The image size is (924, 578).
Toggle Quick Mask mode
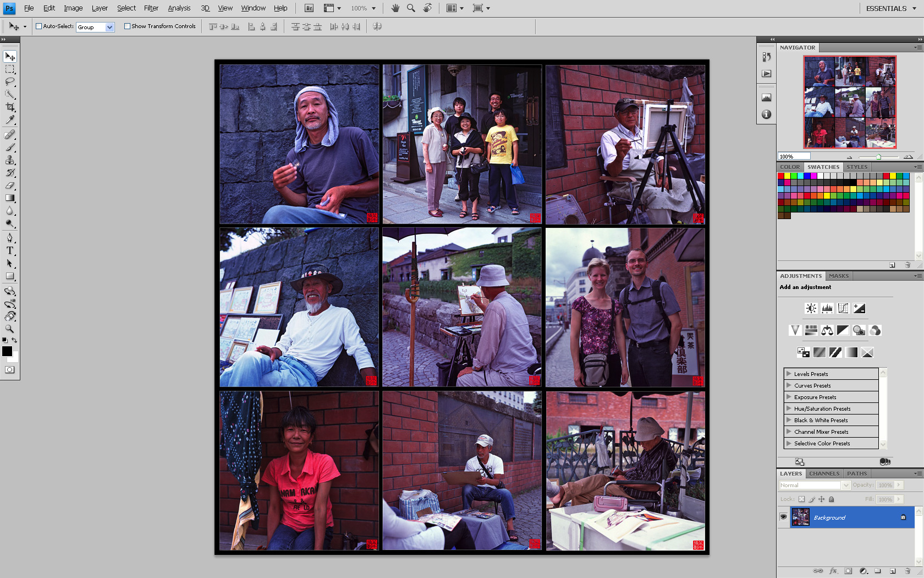(x=10, y=370)
